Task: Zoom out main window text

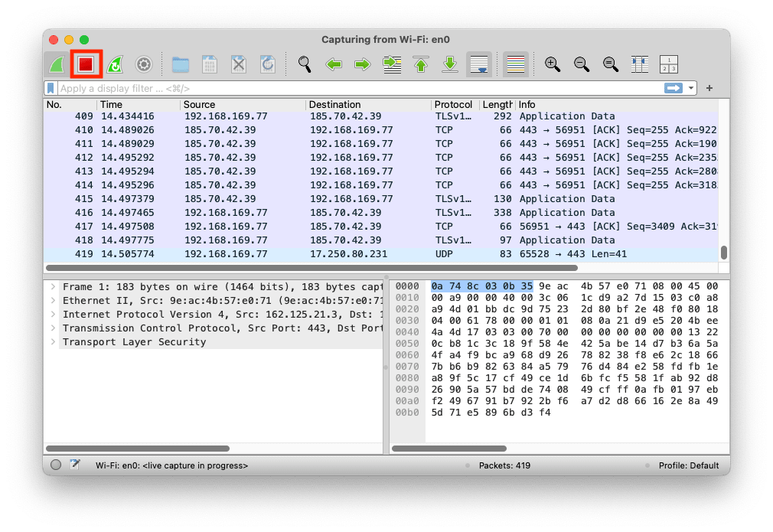Action: [x=581, y=64]
